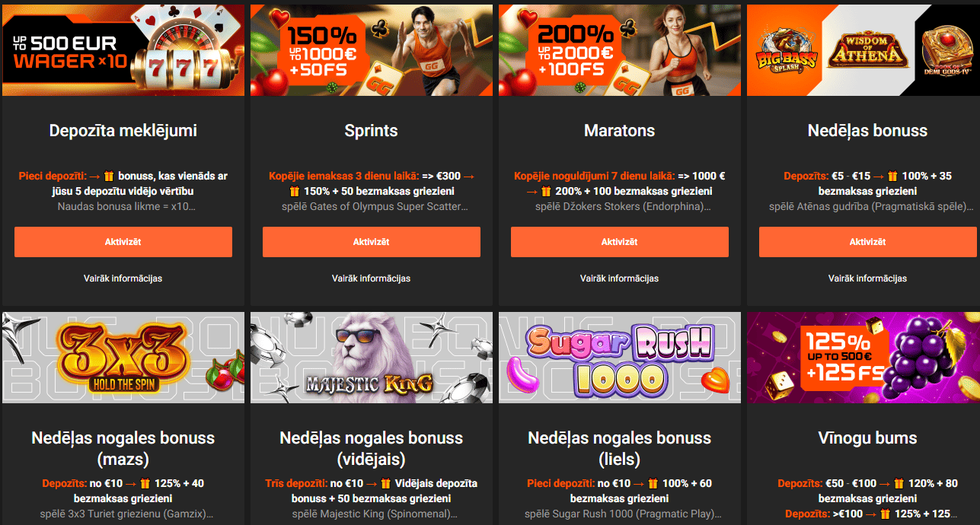Show more information about Maratons

coord(619,278)
